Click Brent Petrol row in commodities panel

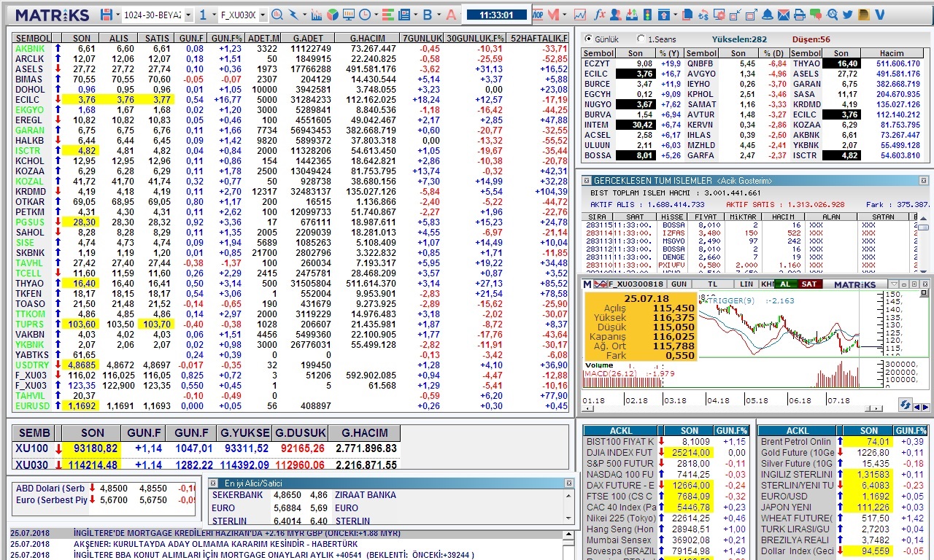click(844, 441)
